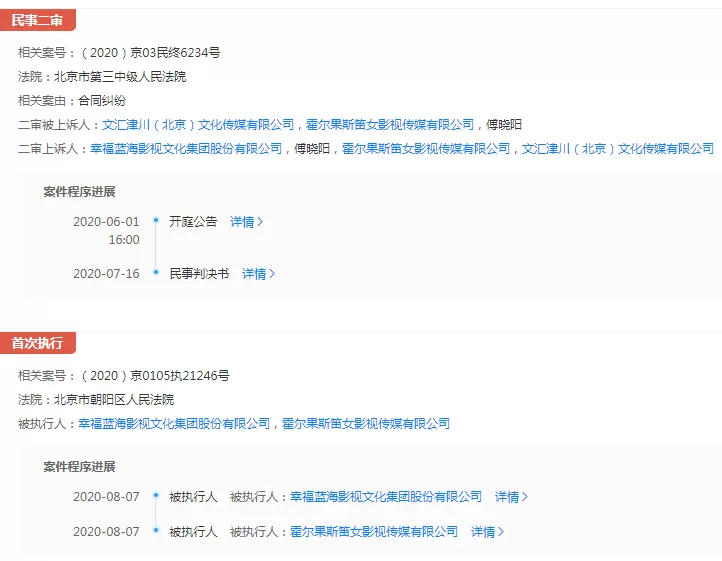The height and width of the screenshot is (561, 722).
Task: Click timeline dot for 2020-07-16 民事判决书
Action: point(156,272)
